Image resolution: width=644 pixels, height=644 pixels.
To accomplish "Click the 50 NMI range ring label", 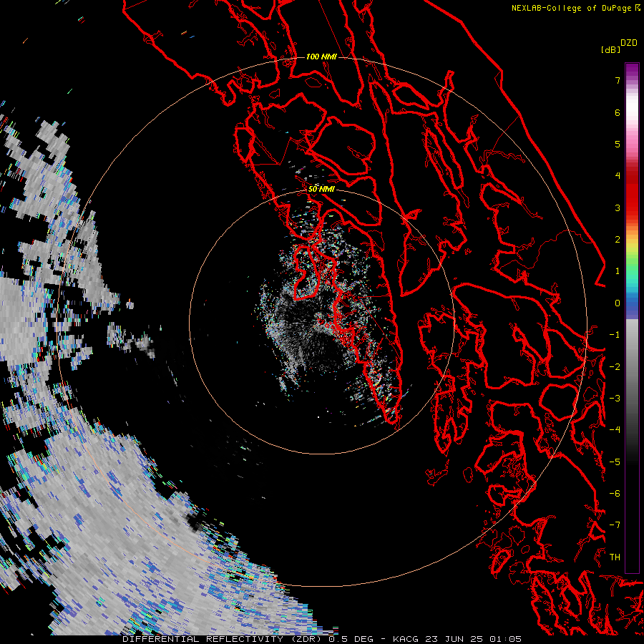I will pos(321,189).
